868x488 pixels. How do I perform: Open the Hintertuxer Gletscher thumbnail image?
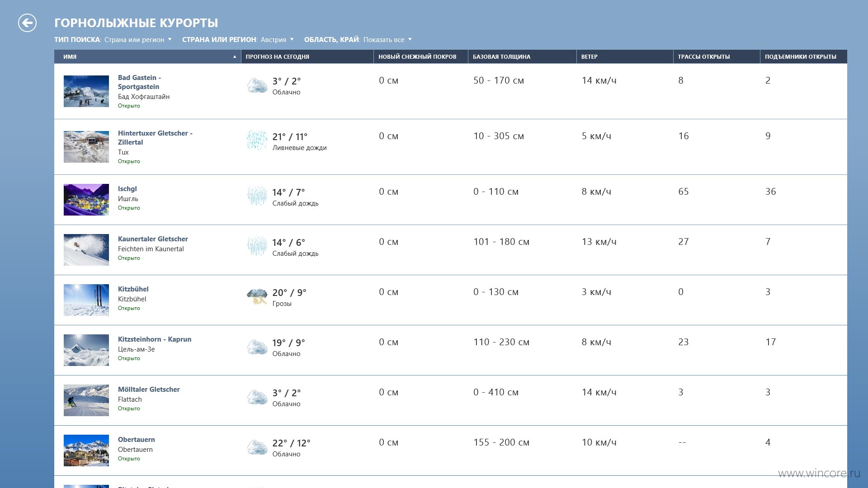(x=86, y=147)
